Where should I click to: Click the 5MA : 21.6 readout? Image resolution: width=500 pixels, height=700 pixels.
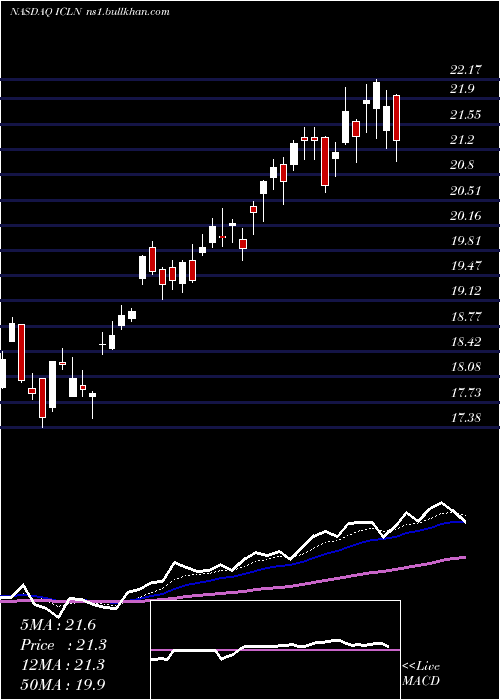coord(58,625)
